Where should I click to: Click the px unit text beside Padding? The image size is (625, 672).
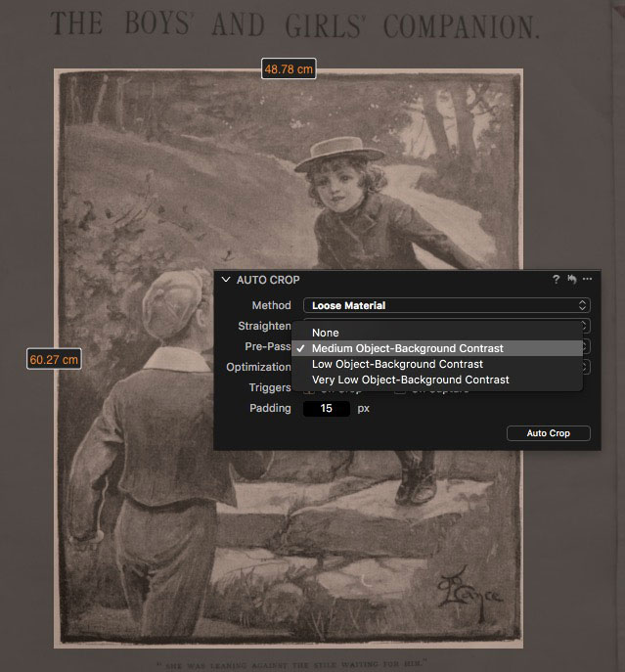[363, 408]
